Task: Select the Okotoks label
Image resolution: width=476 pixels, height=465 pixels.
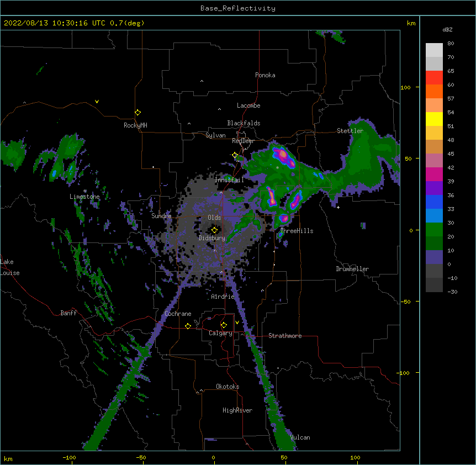Action: pos(228,387)
